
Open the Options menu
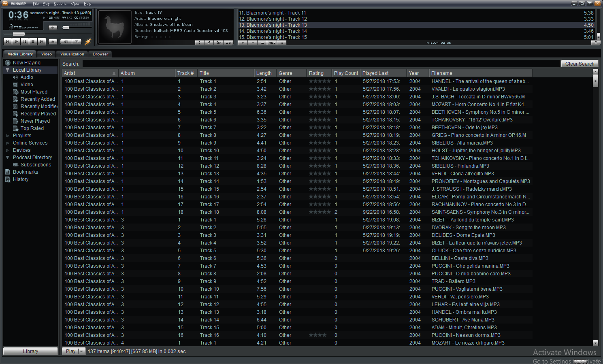click(x=60, y=4)
